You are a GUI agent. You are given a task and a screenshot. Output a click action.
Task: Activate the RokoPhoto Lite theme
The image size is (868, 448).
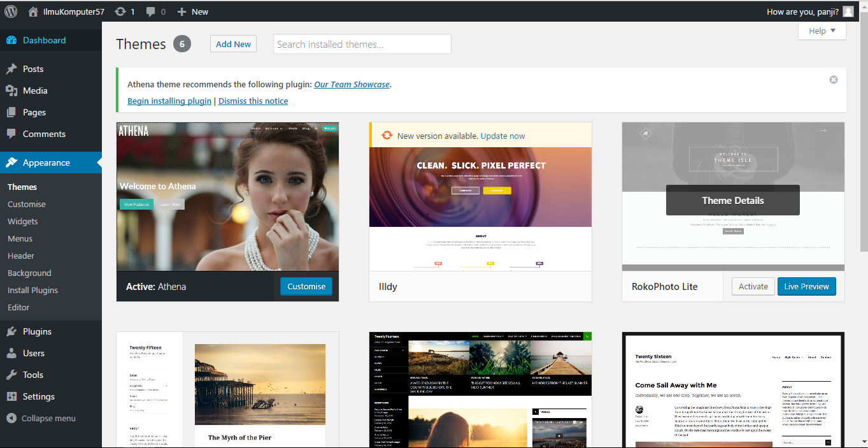click(753, 286)
